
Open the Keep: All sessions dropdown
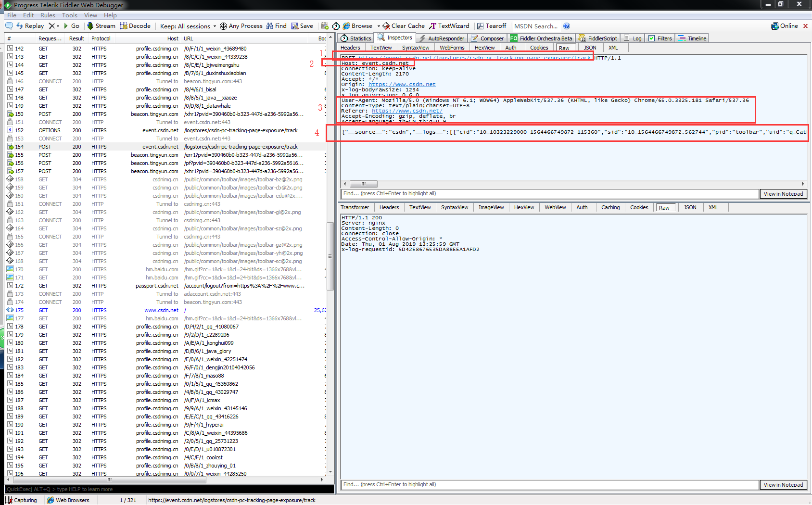(x=188, y=26)
